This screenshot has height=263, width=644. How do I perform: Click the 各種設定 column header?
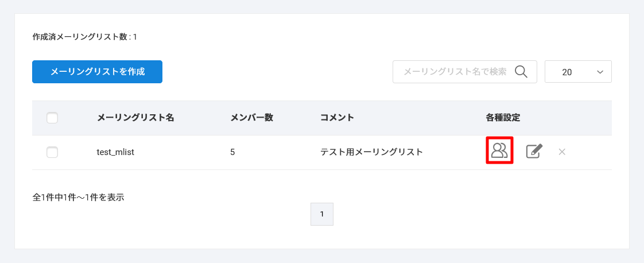point(503,118)
